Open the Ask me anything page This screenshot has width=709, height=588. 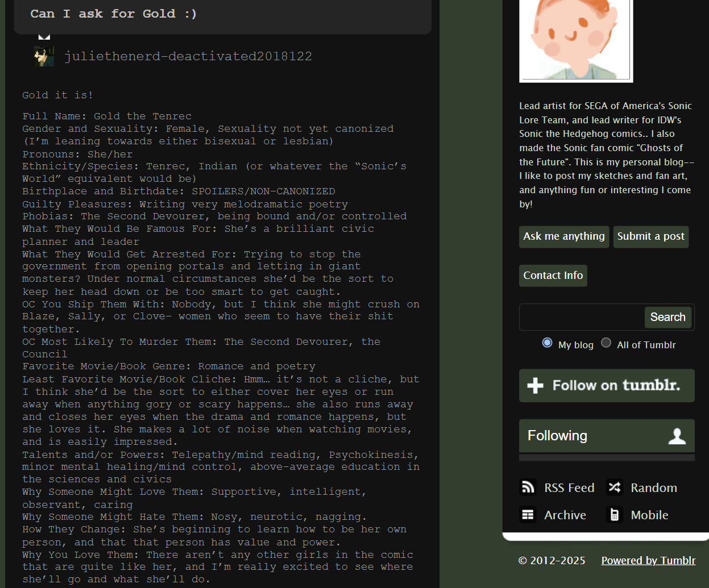(564, 236)
